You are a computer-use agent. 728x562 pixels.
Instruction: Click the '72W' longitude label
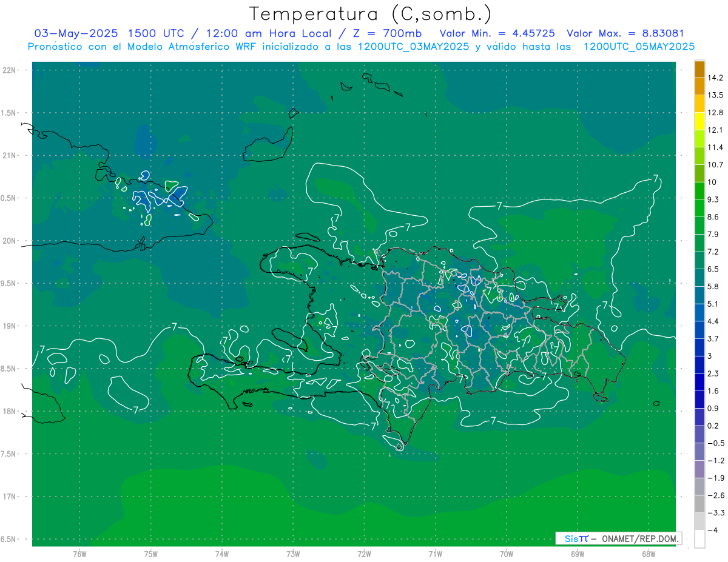(365, 554)
